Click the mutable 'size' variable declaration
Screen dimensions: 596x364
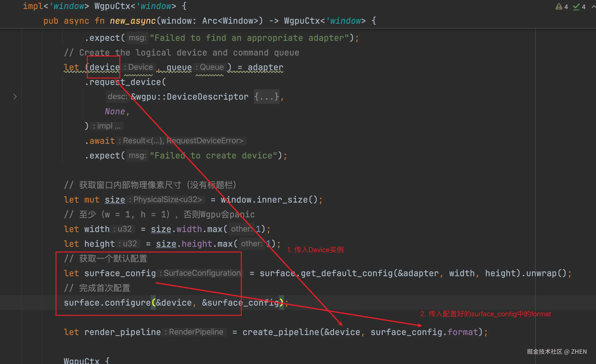tap(115, 200)
